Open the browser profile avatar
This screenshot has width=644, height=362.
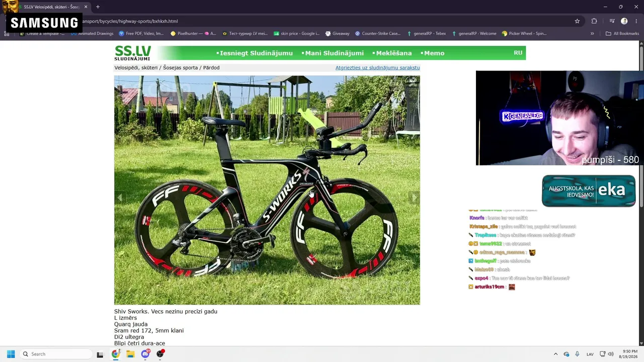click(624, 21)
